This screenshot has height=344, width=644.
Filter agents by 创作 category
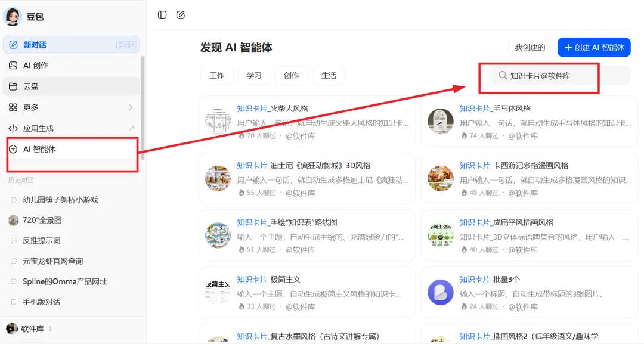pos(291,76)
